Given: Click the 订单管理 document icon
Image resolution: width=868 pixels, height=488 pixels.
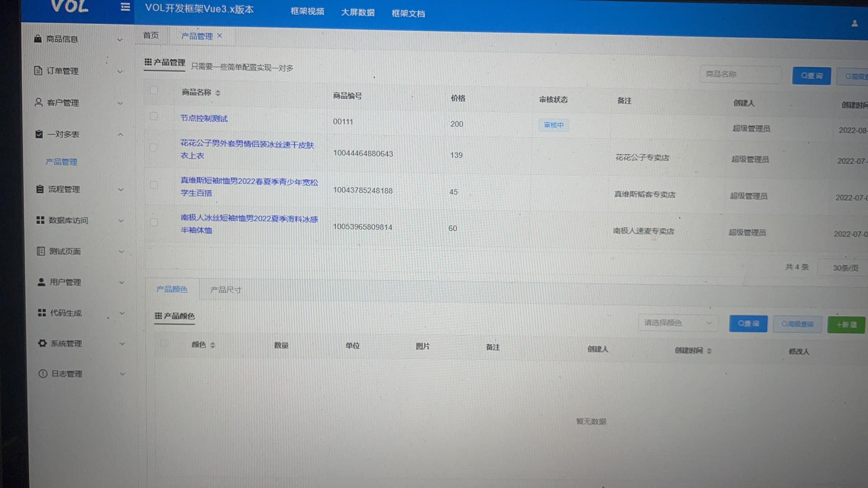Looking at the screenshot, I should pos(38,70).
